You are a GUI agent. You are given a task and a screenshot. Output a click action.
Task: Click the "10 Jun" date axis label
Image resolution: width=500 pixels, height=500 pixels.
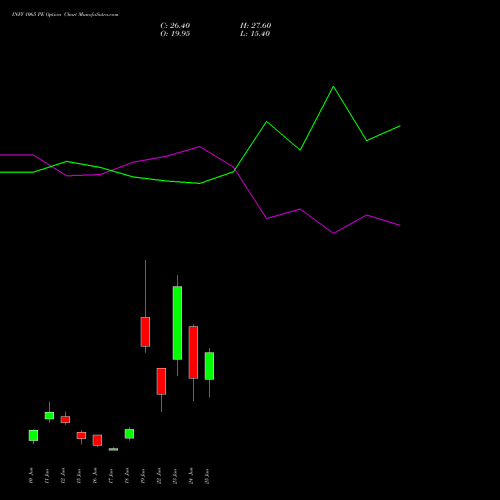(31, 476)
